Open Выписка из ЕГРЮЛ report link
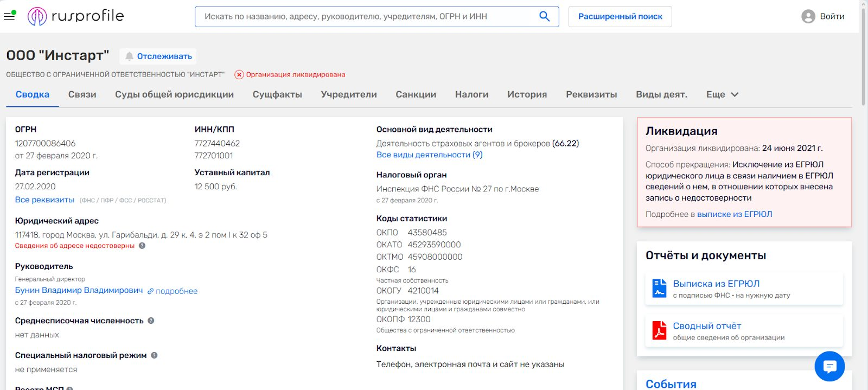Image resolution: width=868 pixels, height=390 pixels. tap(716, 284)
